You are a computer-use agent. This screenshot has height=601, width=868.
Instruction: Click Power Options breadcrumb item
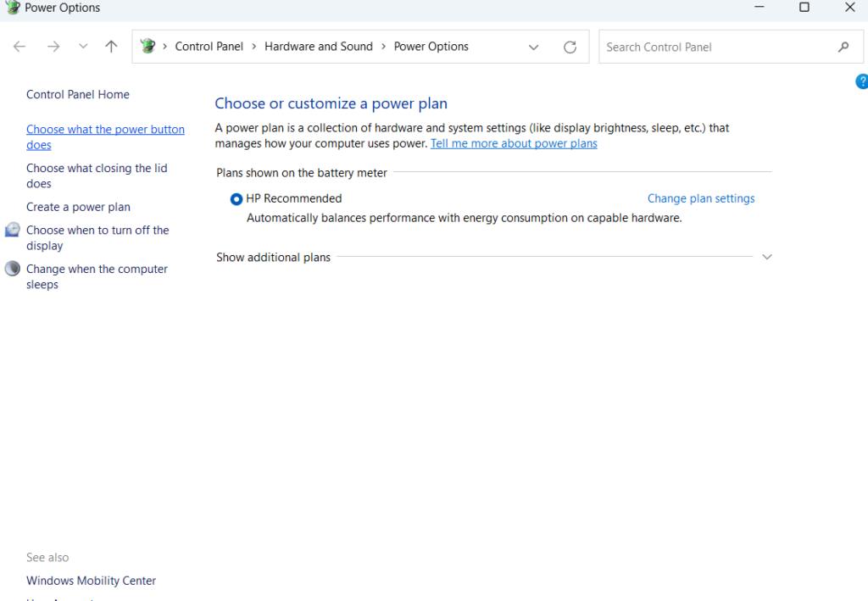[x=431, y=47]
